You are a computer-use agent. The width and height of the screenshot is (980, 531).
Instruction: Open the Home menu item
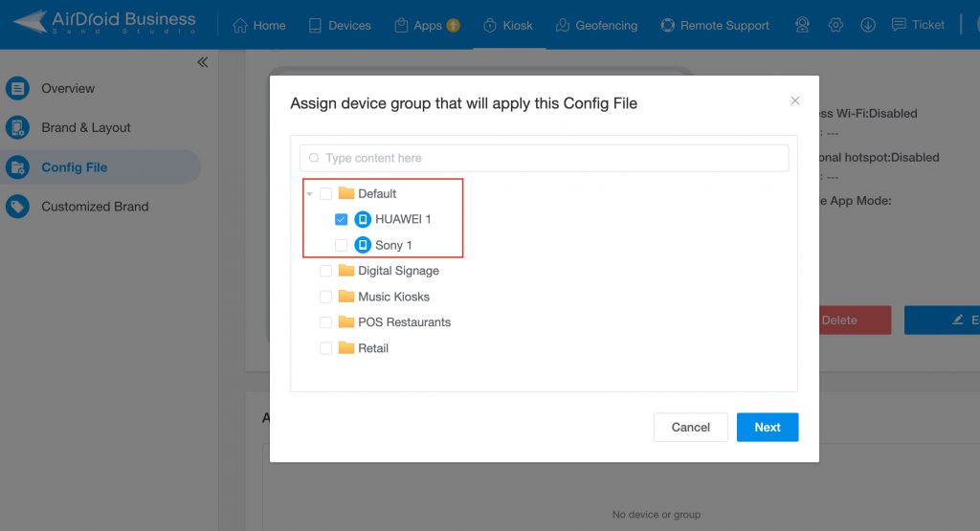pos(258,26)
